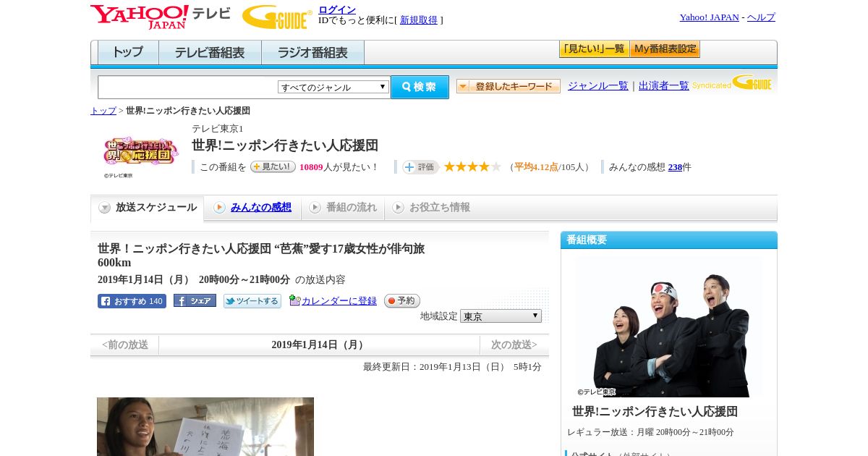Open the 238 reviews count link
Screen dimensions: 868x456
[x=675, y=167]
